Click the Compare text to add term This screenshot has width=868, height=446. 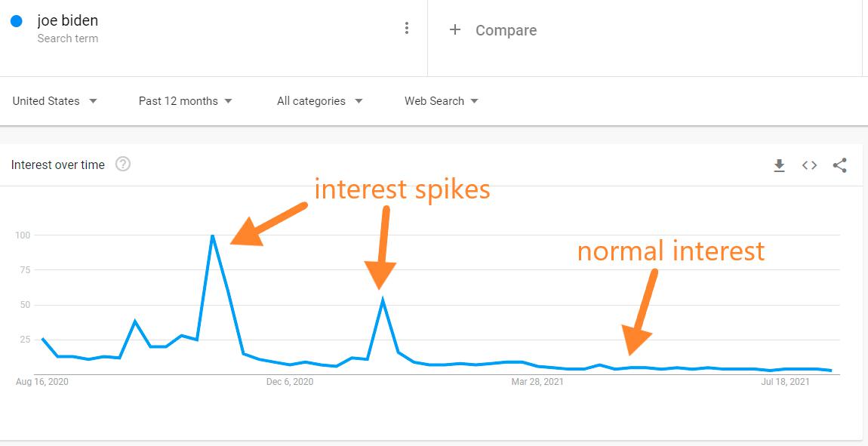(506, 31)
